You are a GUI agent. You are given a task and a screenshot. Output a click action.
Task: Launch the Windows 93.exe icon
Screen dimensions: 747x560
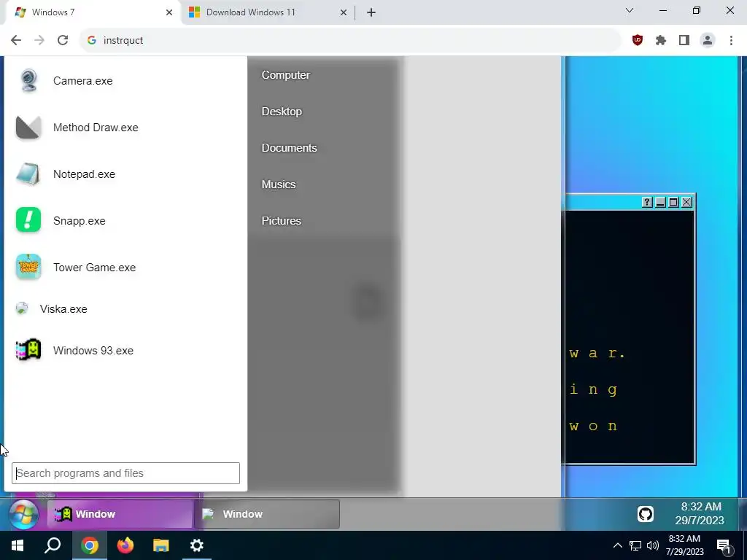click(28, 350)
